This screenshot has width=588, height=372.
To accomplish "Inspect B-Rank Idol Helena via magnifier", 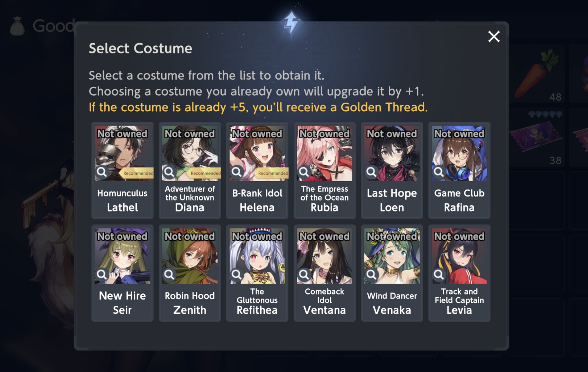I will point(237,172).
